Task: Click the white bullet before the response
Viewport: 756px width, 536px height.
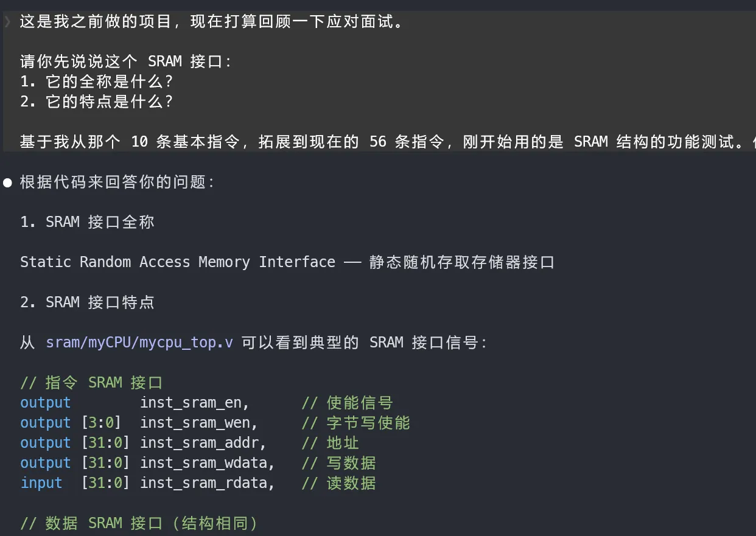Action: click(8, 183)
